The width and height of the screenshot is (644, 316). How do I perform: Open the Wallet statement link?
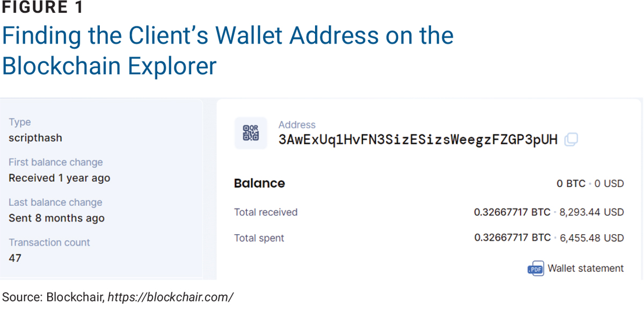pyautogui.click(x=586, y=268)
